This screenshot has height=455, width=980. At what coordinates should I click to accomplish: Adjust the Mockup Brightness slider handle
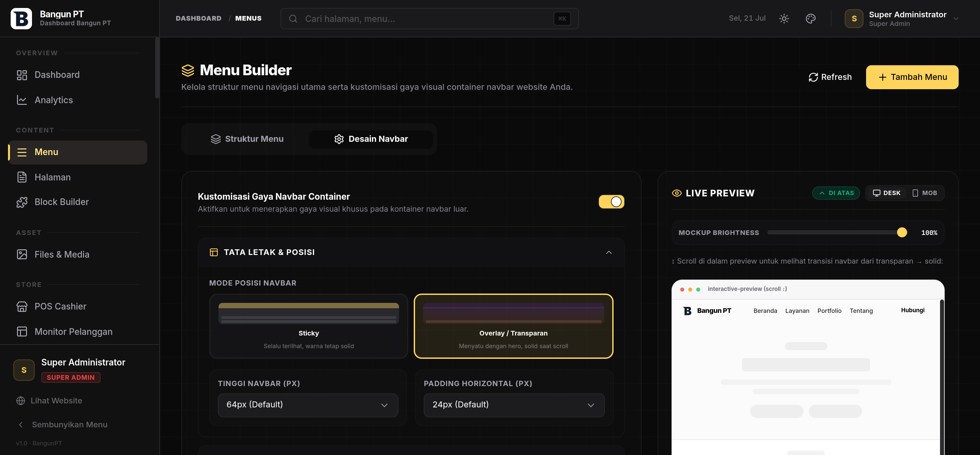click(x=902, y=233)
